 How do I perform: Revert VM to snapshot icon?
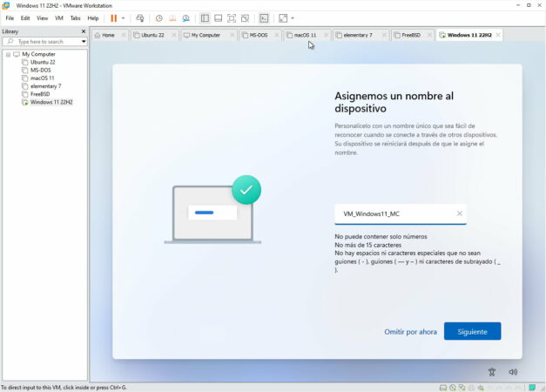pyautogui.click(x=172, y=18)
